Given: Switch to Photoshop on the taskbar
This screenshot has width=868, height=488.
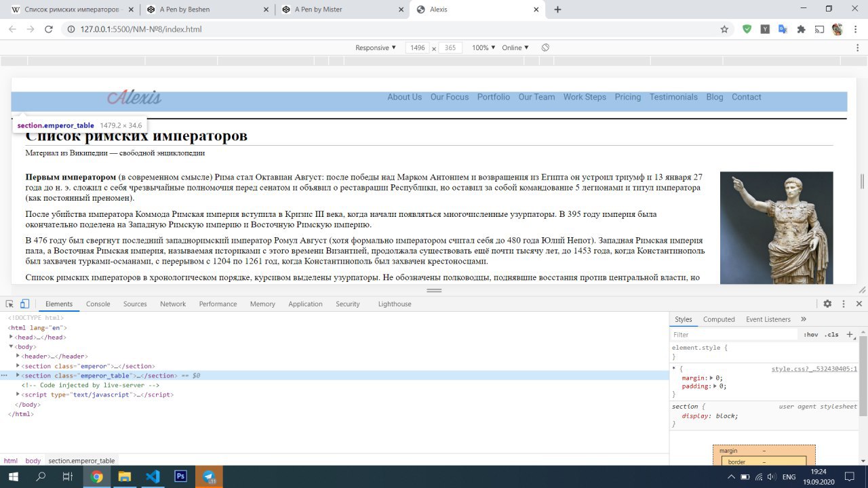Looking at the screenshot, I should click(x=180, y=476).
